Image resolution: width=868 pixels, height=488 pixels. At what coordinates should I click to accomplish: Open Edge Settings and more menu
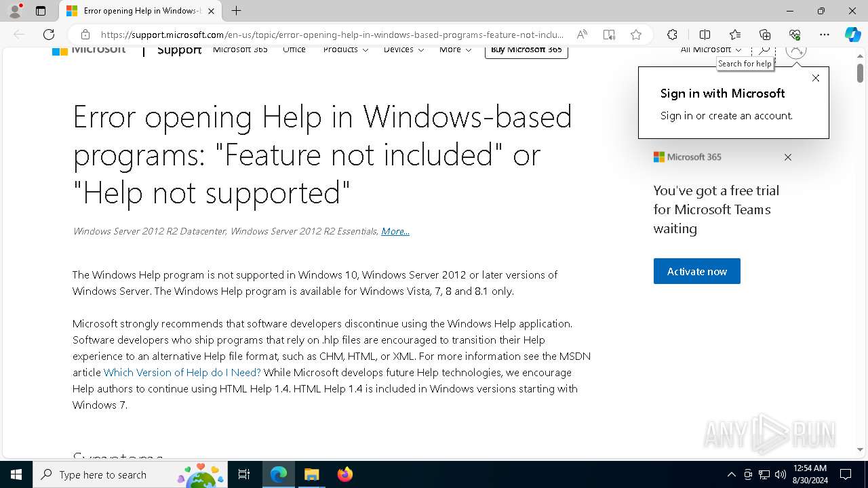tap(825, 35)
